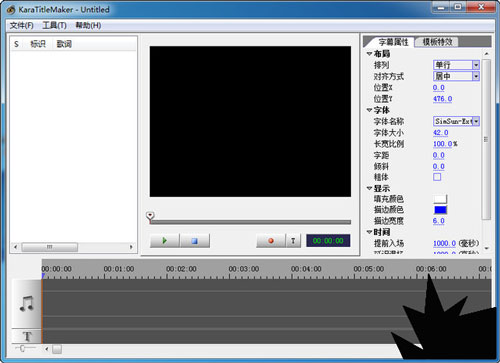Click the 倾斜 value 0.0
The image size is (500, 363).
[439, 166]
